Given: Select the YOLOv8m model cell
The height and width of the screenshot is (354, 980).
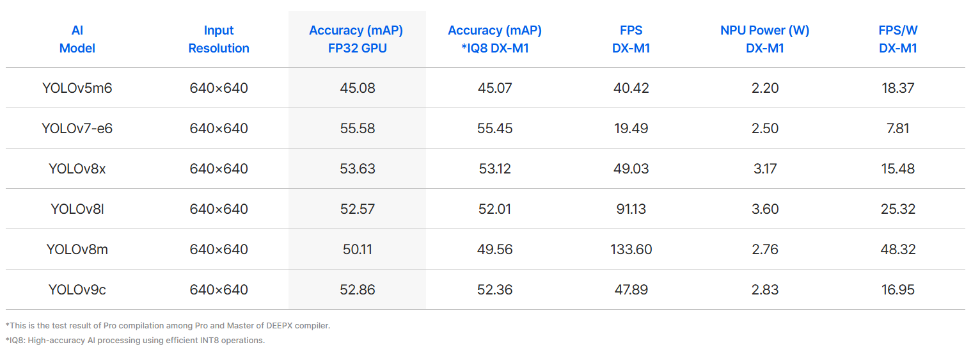Looking at the screenshot, I should (x=77, y=249).
